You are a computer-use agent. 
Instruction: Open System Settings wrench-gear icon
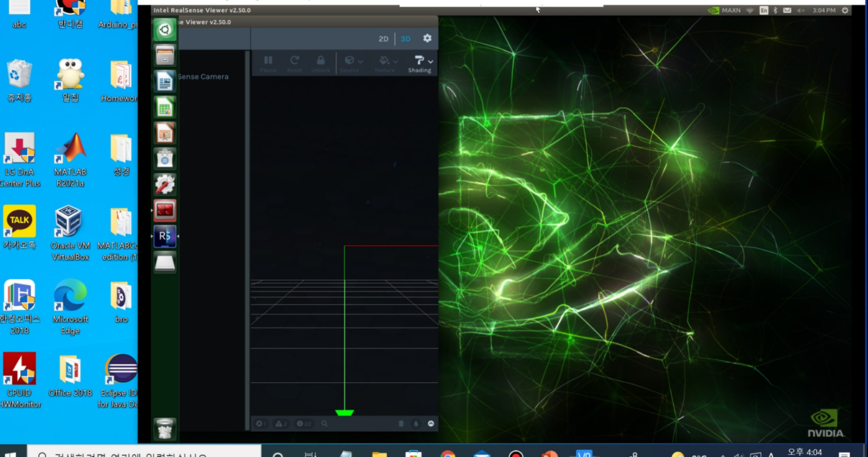165,185
